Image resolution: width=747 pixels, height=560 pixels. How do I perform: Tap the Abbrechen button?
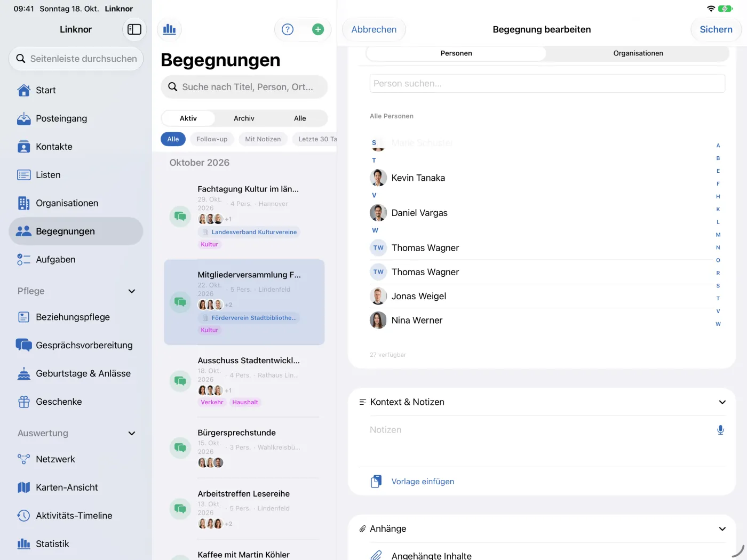(374, 29)
